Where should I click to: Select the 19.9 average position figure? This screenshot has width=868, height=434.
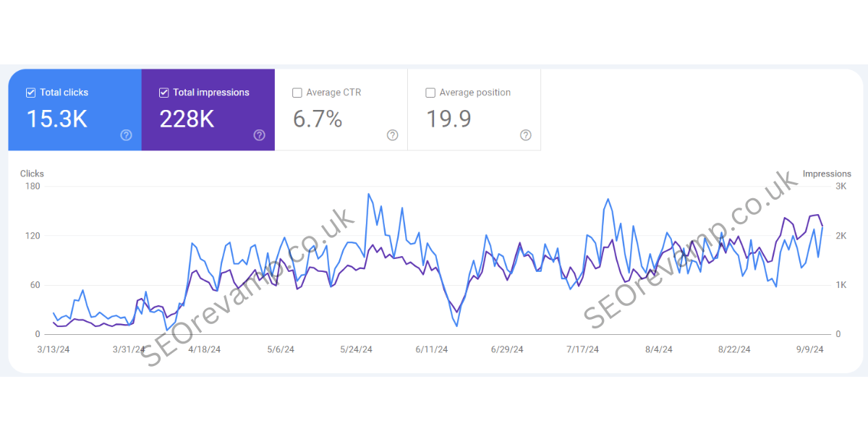[448, 119]
